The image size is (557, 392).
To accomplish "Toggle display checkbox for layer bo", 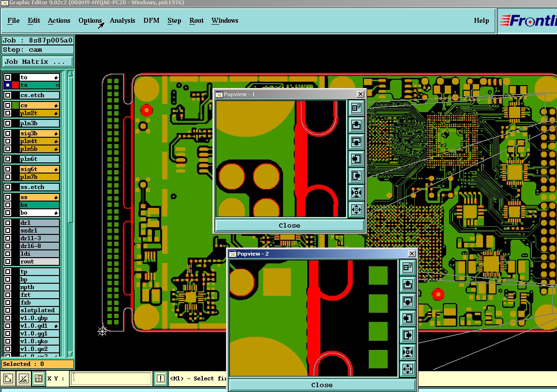I will pos(7,213).
